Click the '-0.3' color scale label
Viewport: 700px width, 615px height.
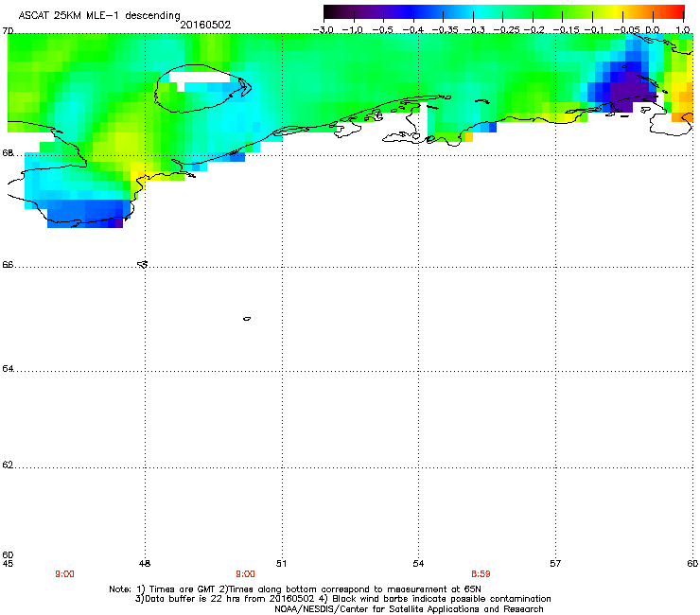coord(474,30)
